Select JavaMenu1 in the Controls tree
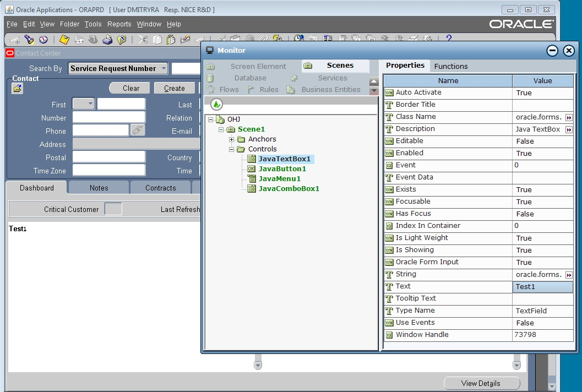 280,179
